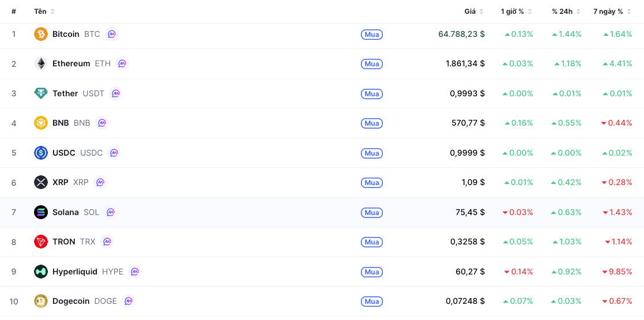Open the AI chat icon in the BNB row
644x320 pixels.
coord(101,123)
